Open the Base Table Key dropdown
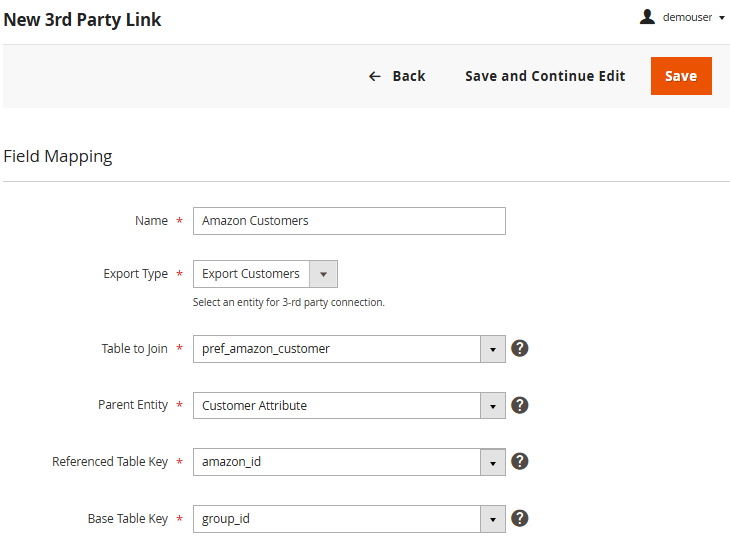Viewport: 730px width, 545px height. [x=349, y=519]
